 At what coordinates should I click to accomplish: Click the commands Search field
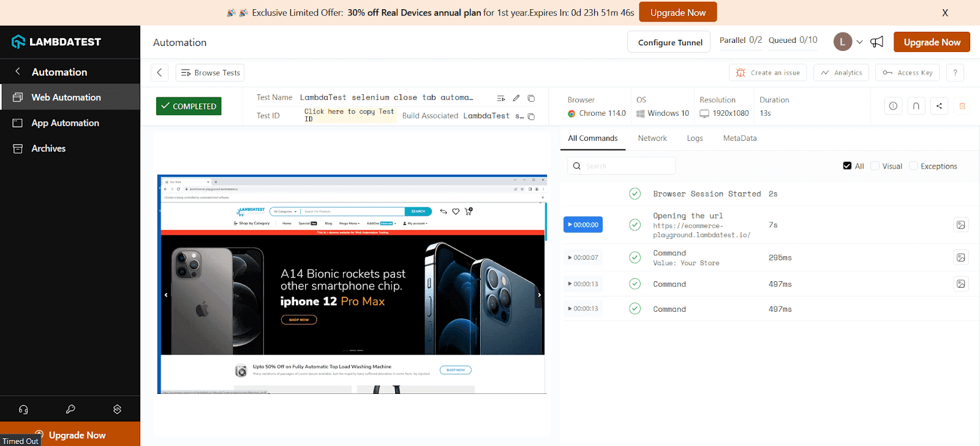click(622, 165)
